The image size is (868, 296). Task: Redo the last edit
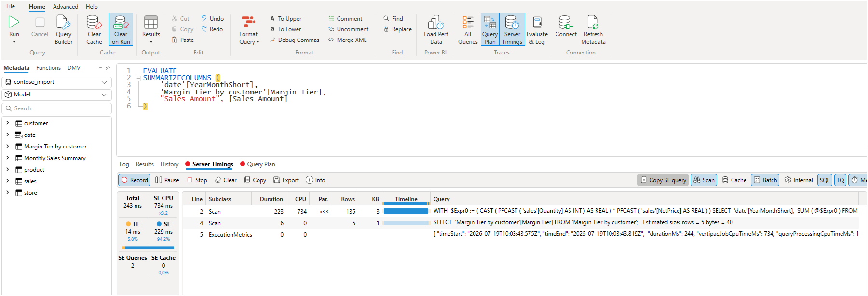pyautogui.click(x=212, y=29)
